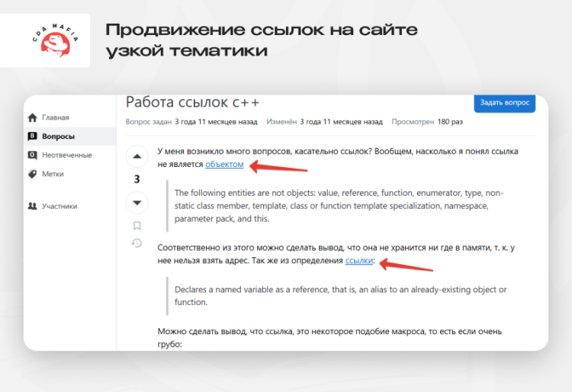Open the ссылки hyperlink
The width and height of the screenshot is (572, 392).
pos(359,260)
